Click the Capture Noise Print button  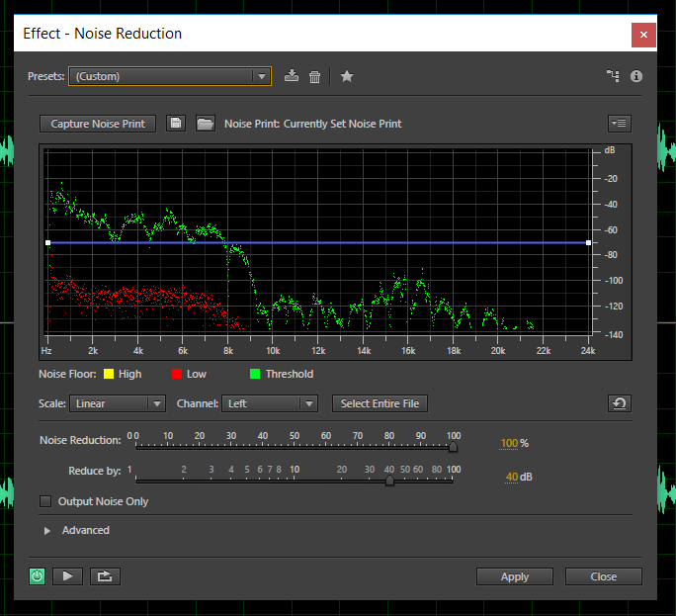[x=98, y=124]
